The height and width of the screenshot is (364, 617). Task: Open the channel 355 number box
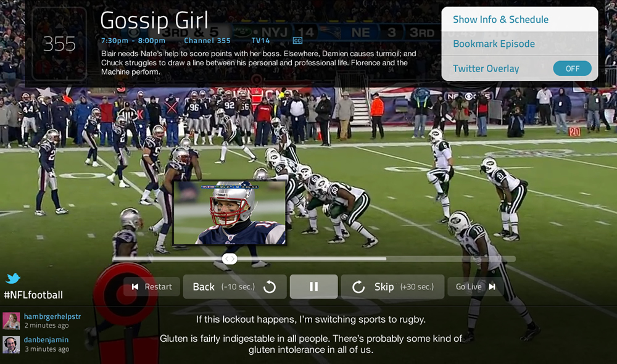pyautogui.click(x=59, y=44)
